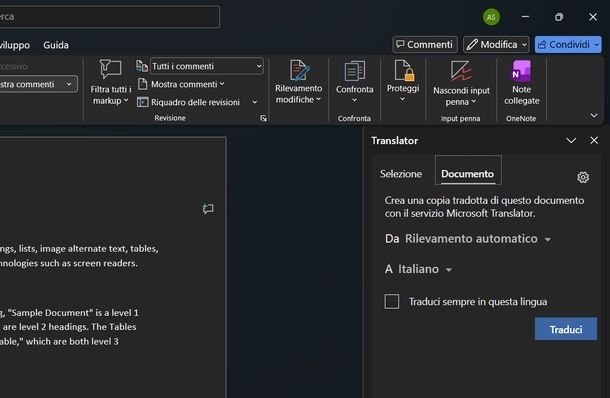Switch to the Selezione tab

click(401, 174)
